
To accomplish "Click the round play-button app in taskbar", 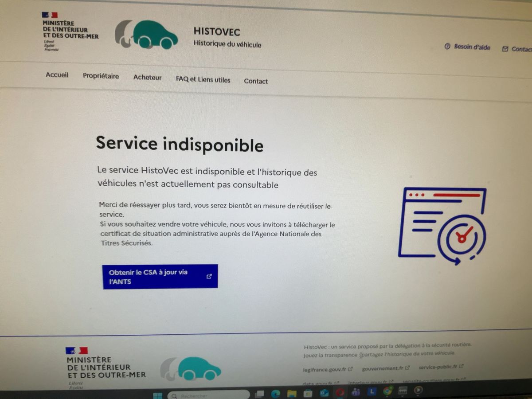I will coord(418,390).
